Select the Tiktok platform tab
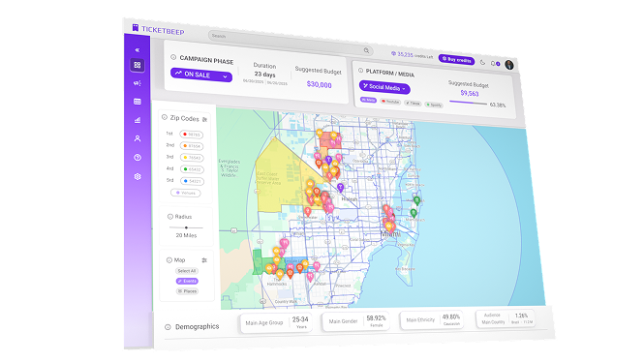The width and height of the screenshot is (644, 362). pos(413,103)
